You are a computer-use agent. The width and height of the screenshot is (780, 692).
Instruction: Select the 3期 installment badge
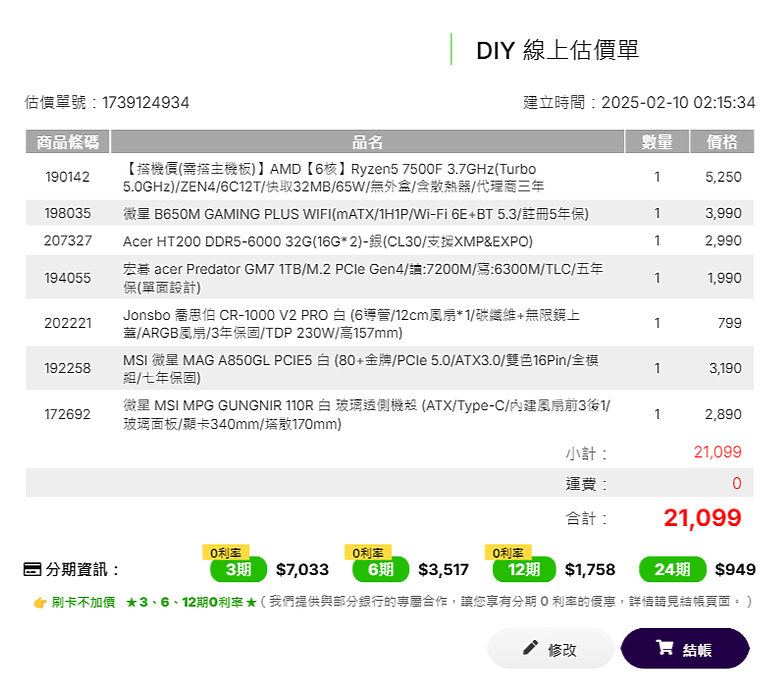238,569
